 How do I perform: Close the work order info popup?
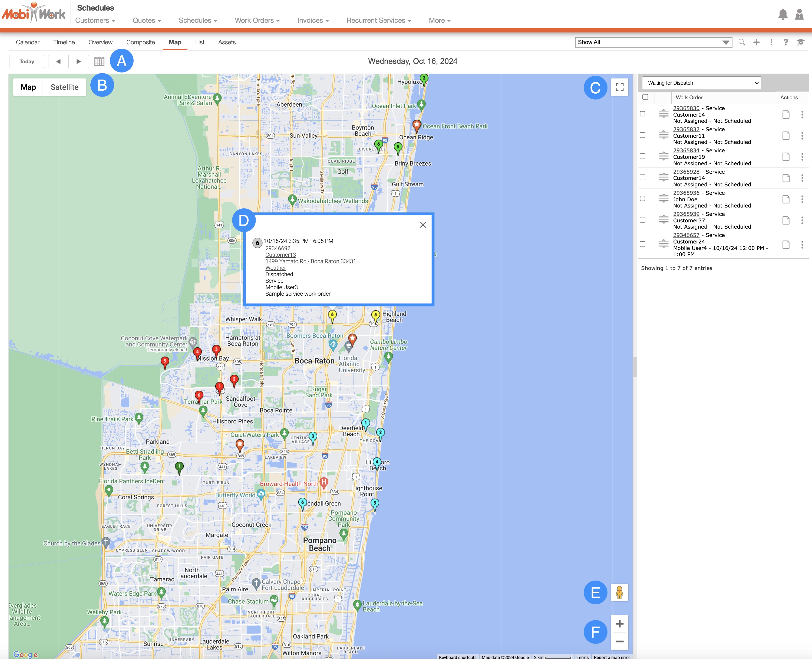pyautogui.click(x=423, y=225)
